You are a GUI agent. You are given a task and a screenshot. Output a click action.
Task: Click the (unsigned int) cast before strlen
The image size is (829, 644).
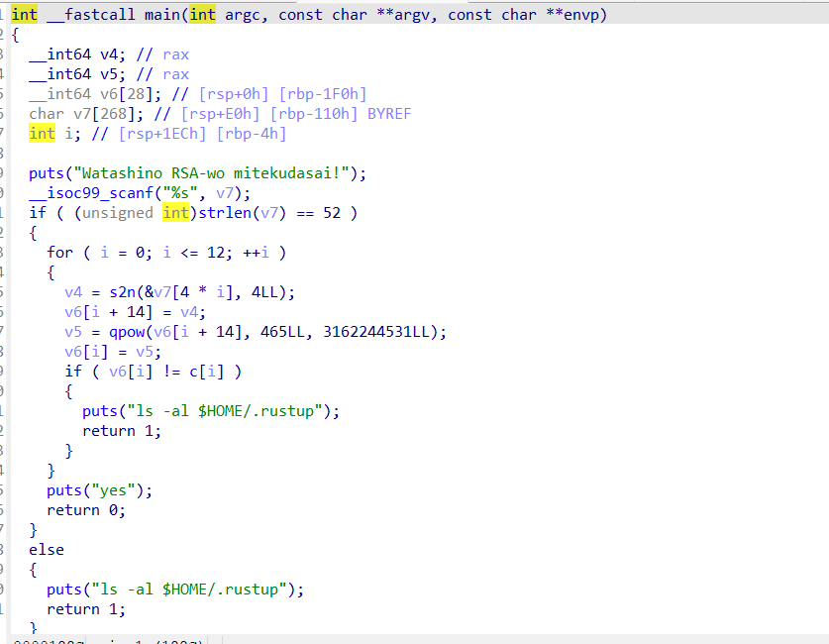136,213
